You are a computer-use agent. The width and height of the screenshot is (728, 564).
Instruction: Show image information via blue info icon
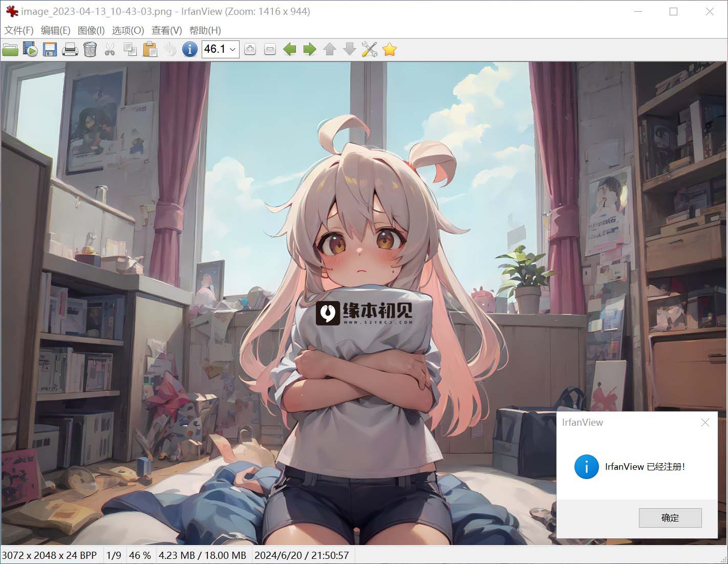click(x=189, y=50)
